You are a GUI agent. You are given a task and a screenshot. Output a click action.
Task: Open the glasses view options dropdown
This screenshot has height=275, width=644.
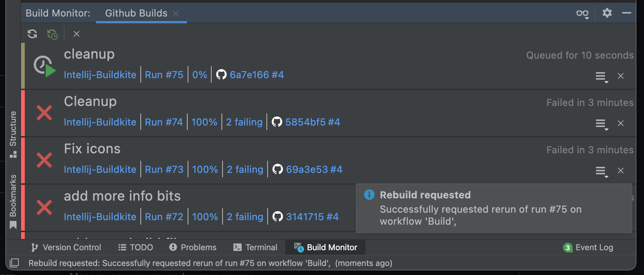(x=582, y=14)
